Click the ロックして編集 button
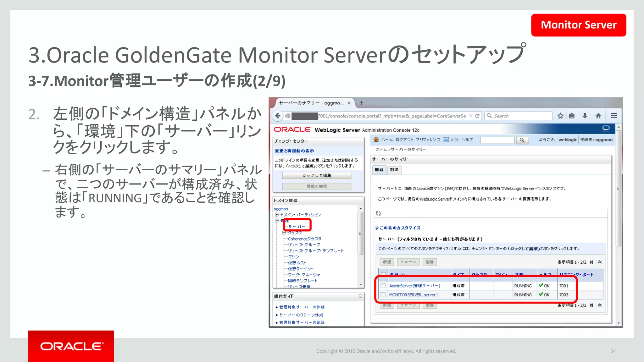This screenshot has width=644, height=362. 317,175
